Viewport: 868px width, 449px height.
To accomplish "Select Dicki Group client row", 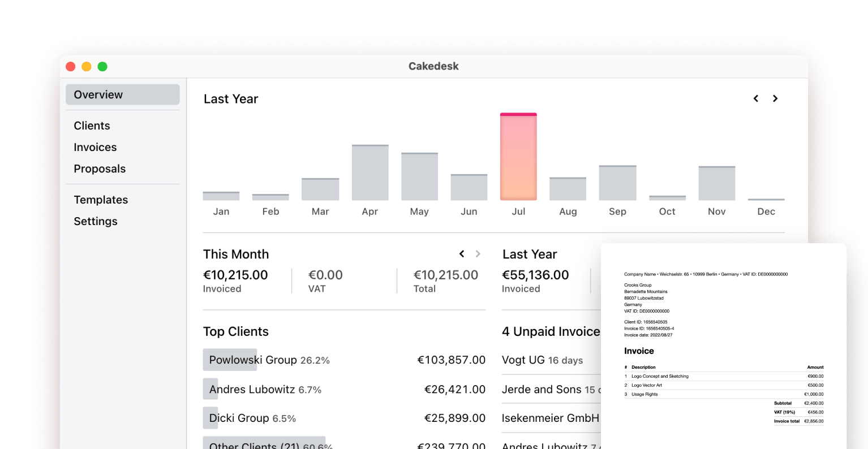I will point(343,418).
